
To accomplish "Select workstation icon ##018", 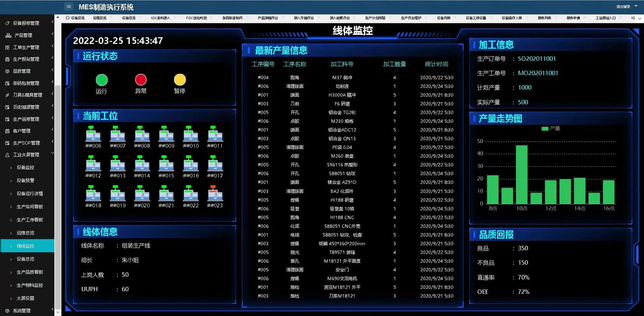I will [94, 193].
